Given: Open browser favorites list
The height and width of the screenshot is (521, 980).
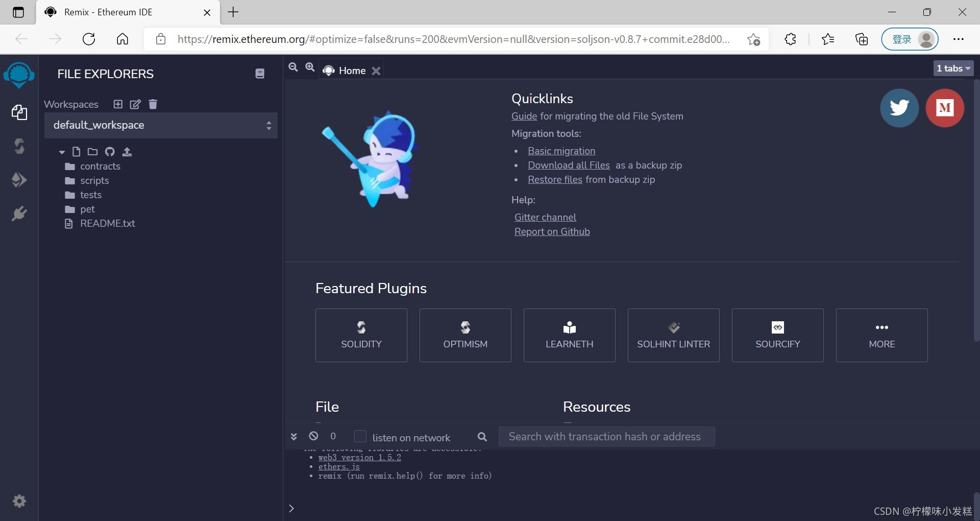Looking at the screenshot, I should click(828, 39).
